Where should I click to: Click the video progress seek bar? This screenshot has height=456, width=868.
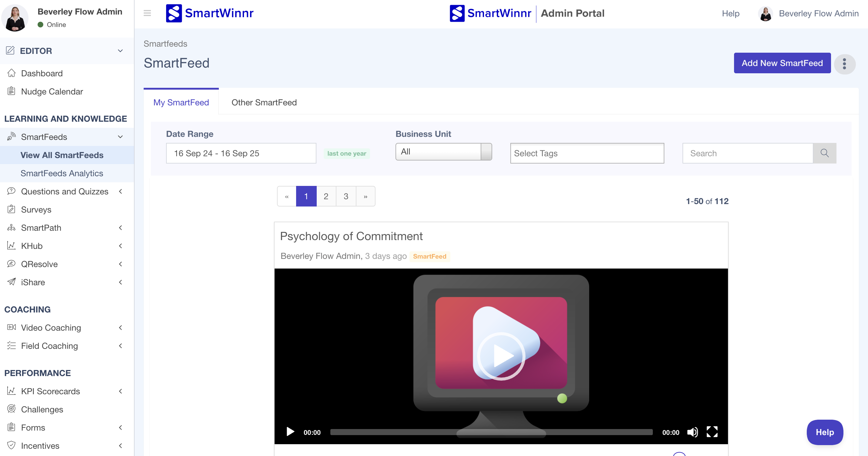(x=491, y=432)
